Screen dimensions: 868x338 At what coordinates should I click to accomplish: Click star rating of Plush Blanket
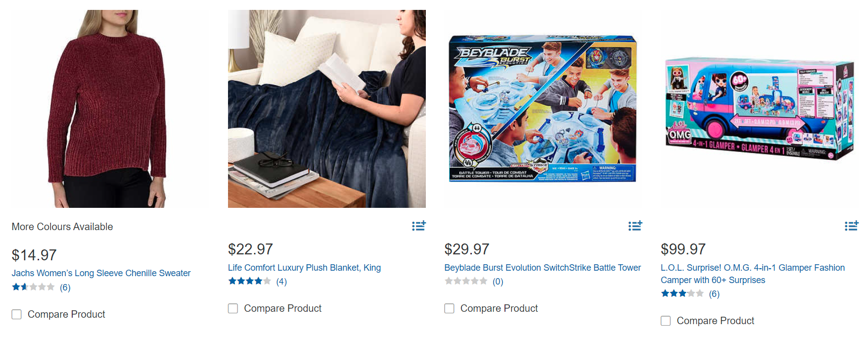point(249,281)
